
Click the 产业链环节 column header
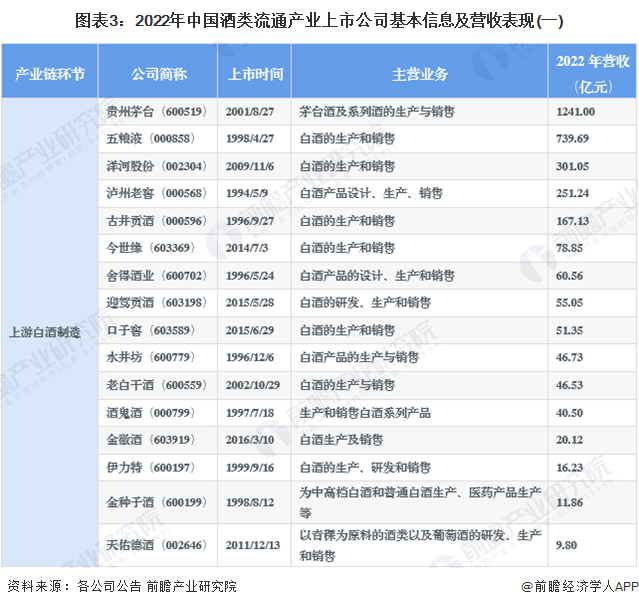pyautogui.click(x=49, y=71)
